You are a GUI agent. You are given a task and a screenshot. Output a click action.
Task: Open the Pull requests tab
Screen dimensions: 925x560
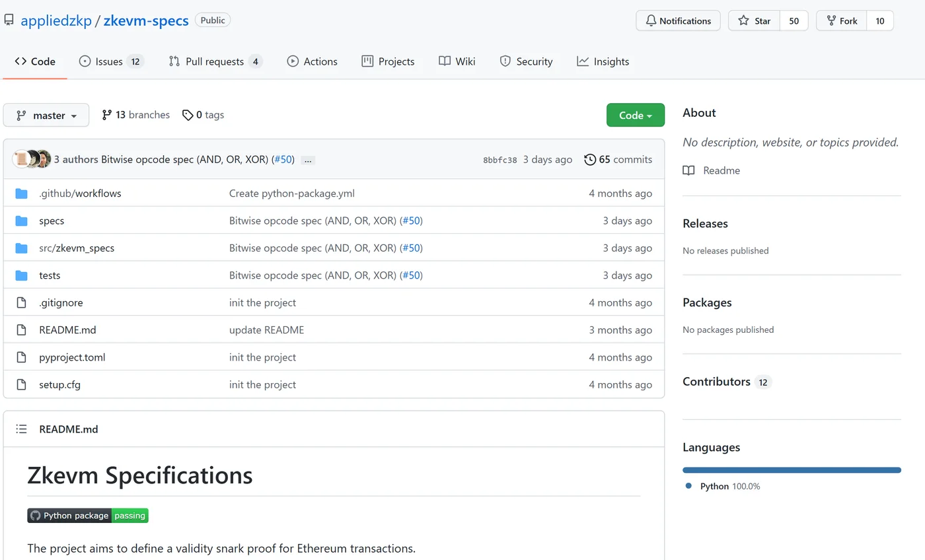coord(215,61)
